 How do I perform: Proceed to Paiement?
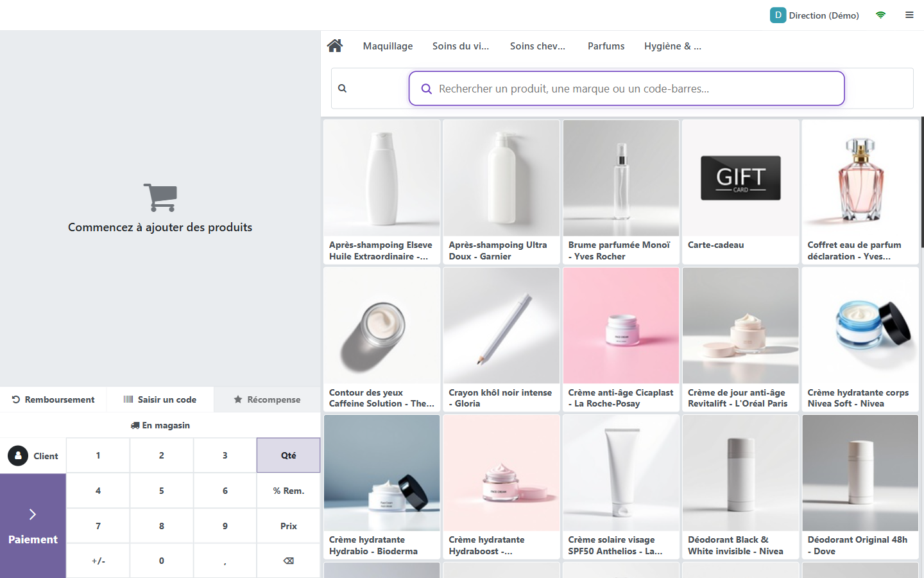(33, 526)
